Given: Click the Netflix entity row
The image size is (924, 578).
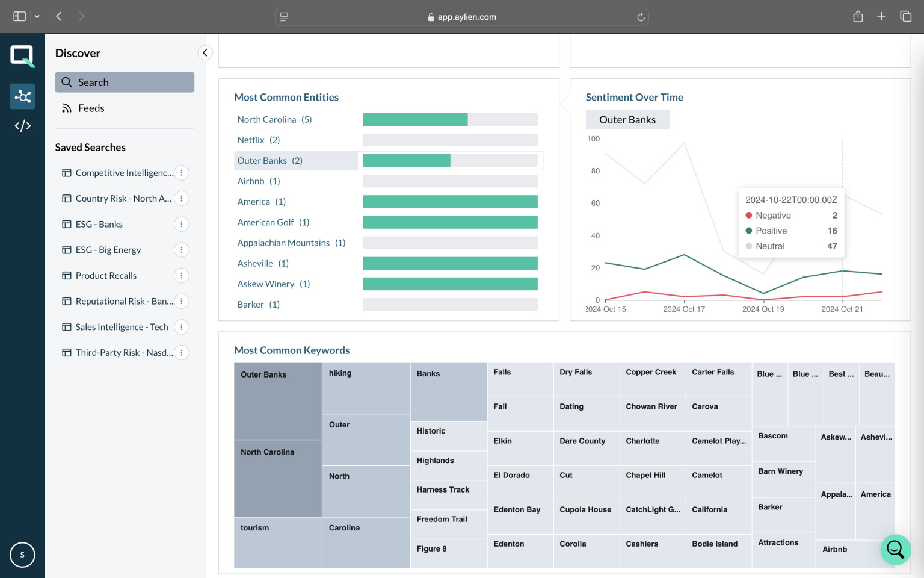Looking at the screenshot, I should pos(387,140).
